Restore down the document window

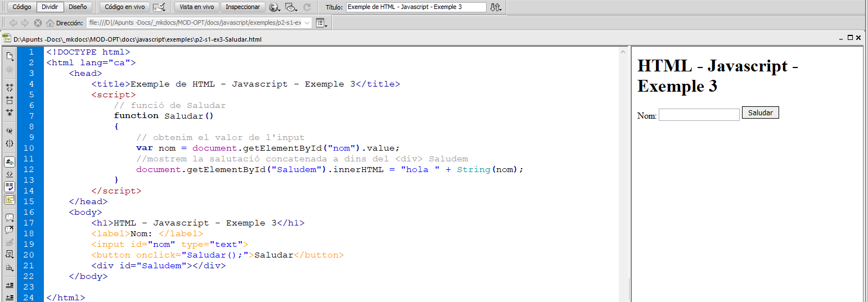point(851,38)
